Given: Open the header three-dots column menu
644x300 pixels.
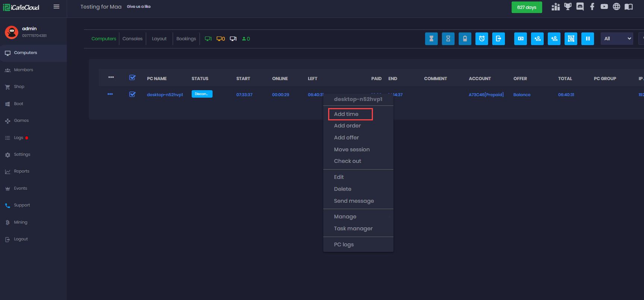Looking at the screenshot, I should [x=111, y=77].
